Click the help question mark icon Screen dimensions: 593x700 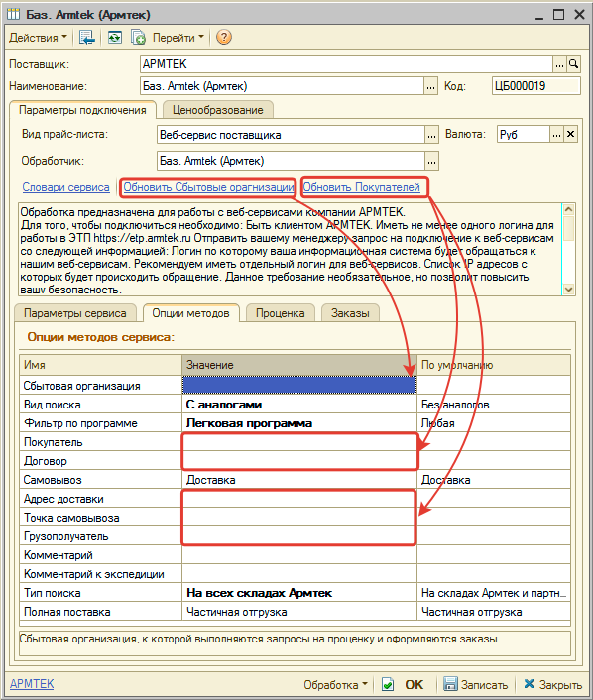(224, 37)
